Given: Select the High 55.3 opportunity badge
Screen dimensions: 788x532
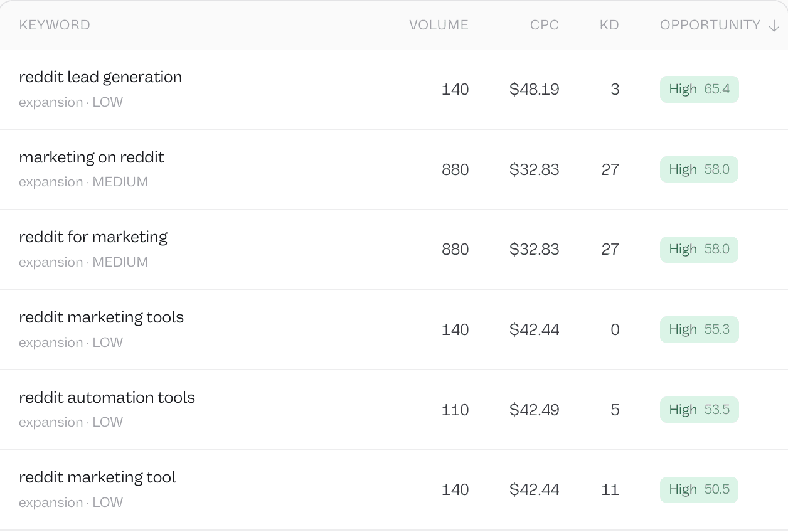Looking at the screenshot, I should (699, 329).
